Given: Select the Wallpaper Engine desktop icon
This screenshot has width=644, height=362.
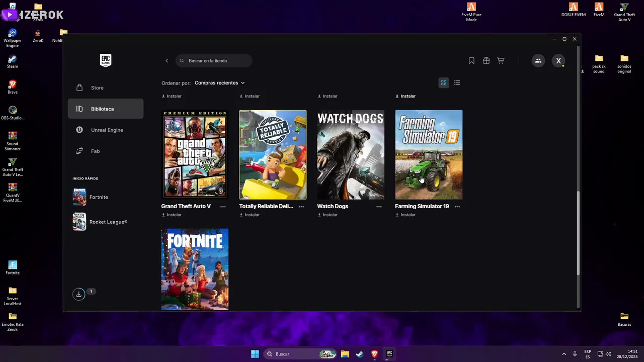Looking at the screenshot, I should pos(13,38).
